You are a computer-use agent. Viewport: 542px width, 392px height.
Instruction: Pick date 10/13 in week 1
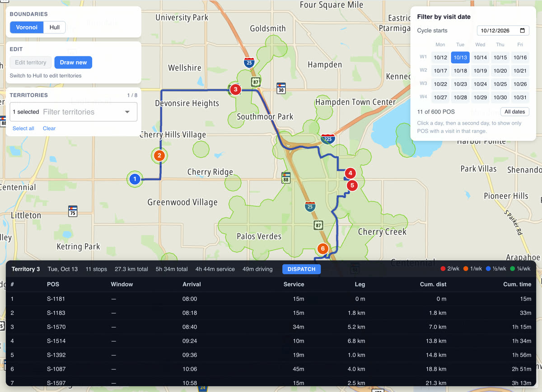tap(460, 57)
